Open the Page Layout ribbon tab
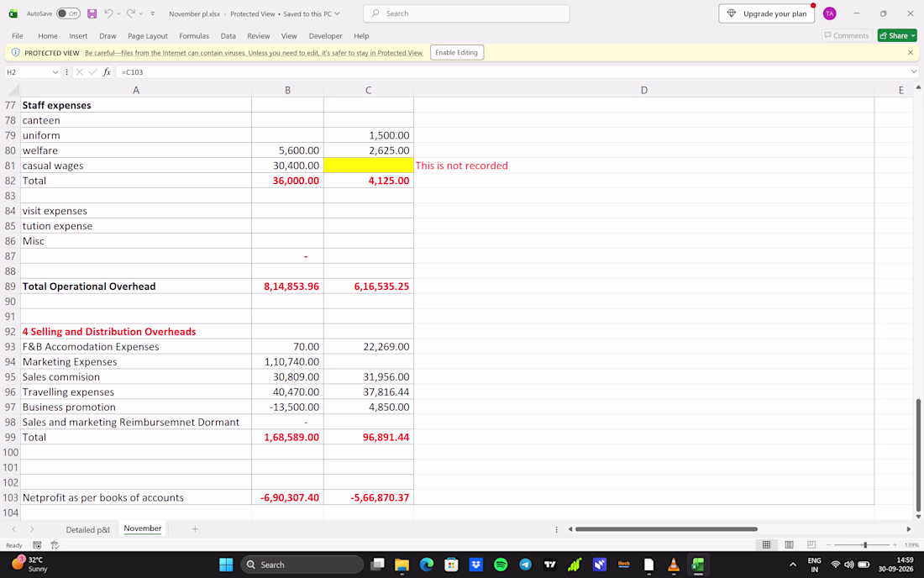The width and height of the screenshot is (924, 578). click(148, 36)
